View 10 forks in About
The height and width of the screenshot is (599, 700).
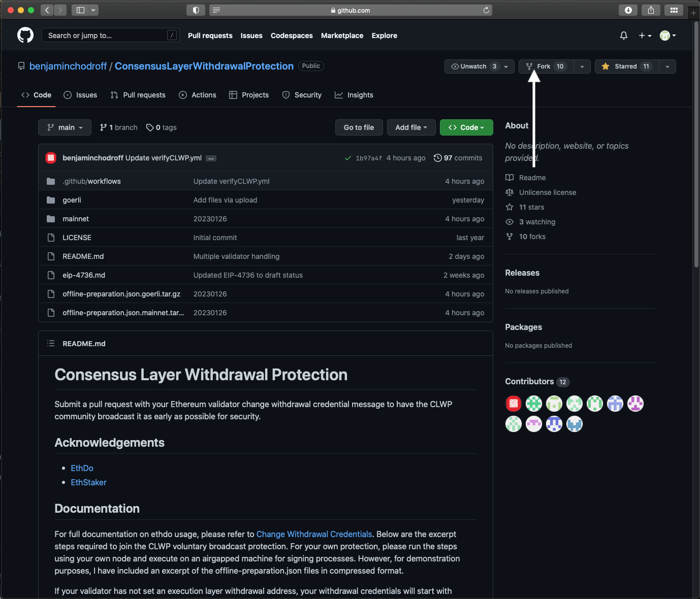526,237
